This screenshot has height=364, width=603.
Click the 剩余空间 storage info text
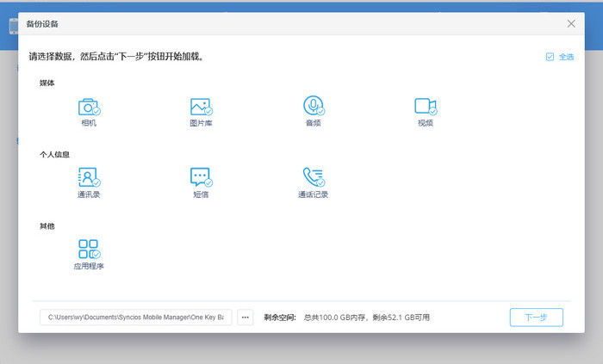[347, 318]
